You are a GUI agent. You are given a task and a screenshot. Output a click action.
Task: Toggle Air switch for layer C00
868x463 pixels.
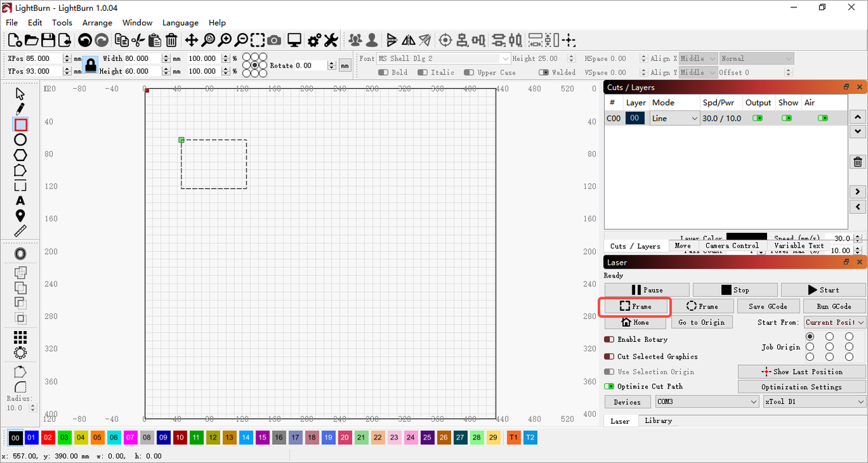823,118
